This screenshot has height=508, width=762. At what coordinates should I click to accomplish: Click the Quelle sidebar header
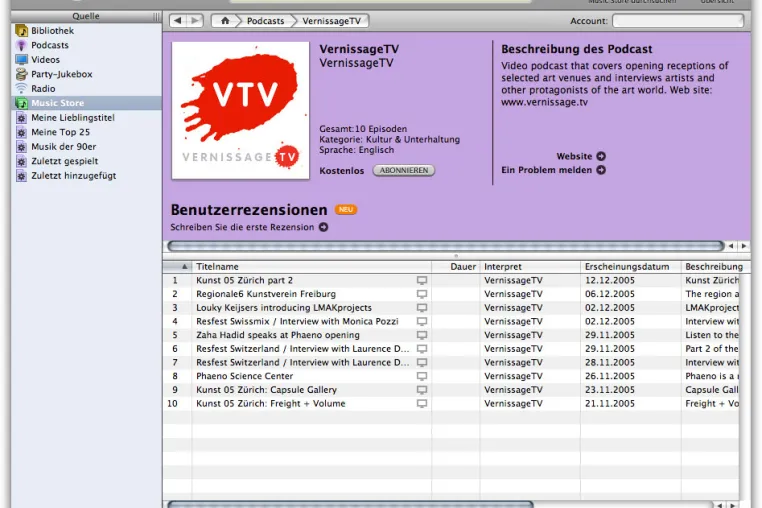click(86, 16)
